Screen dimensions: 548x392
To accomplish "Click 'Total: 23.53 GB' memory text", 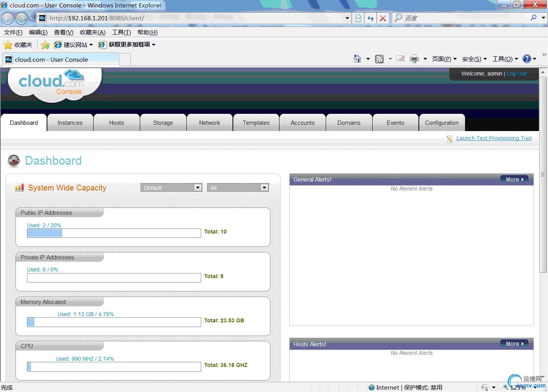I will click(x=224, y=320).
